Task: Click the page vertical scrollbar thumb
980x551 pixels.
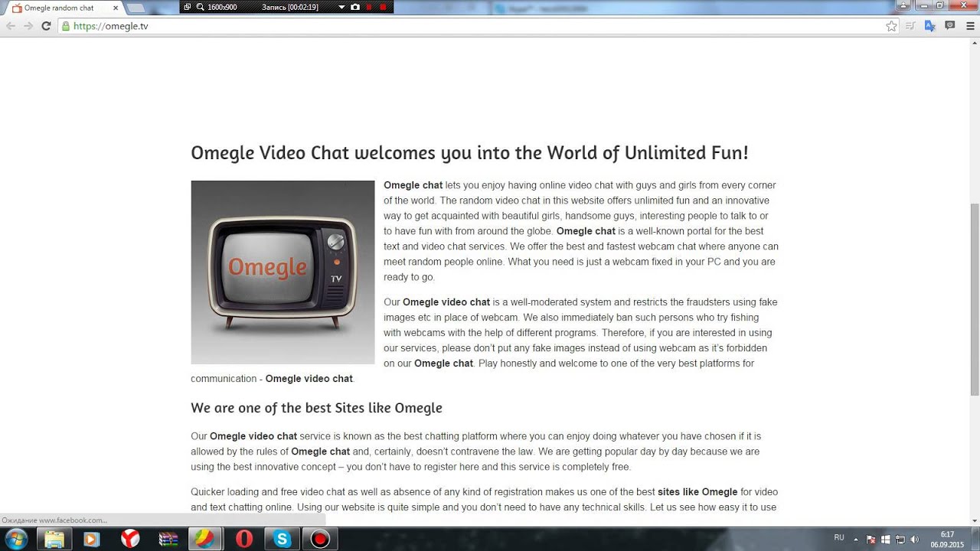Action: point(975,299)
